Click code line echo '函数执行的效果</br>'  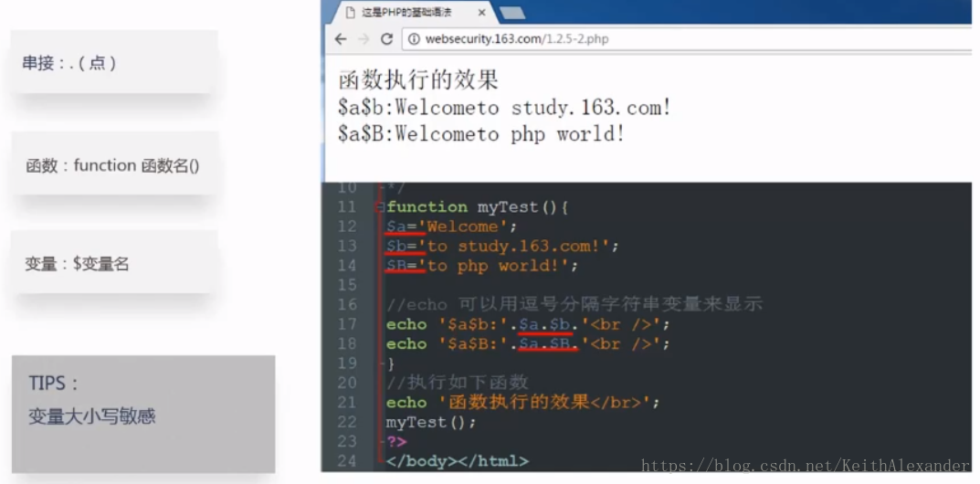(523, 402)
